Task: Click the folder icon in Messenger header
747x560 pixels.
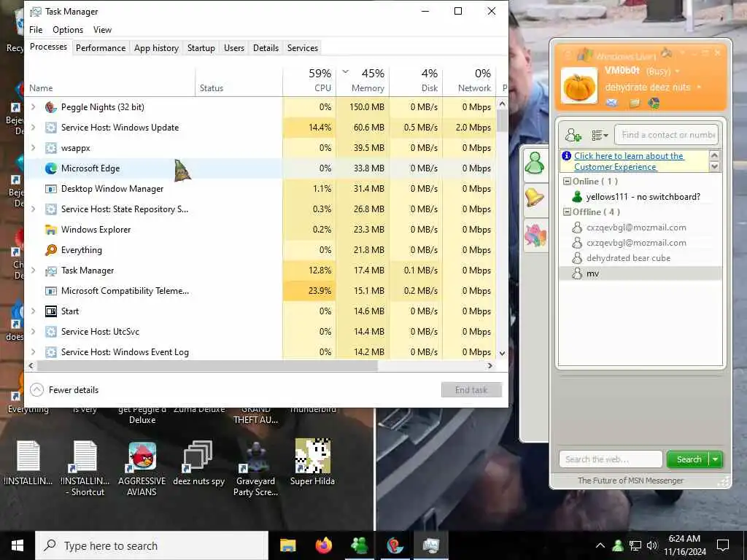Action: point(635,103)
